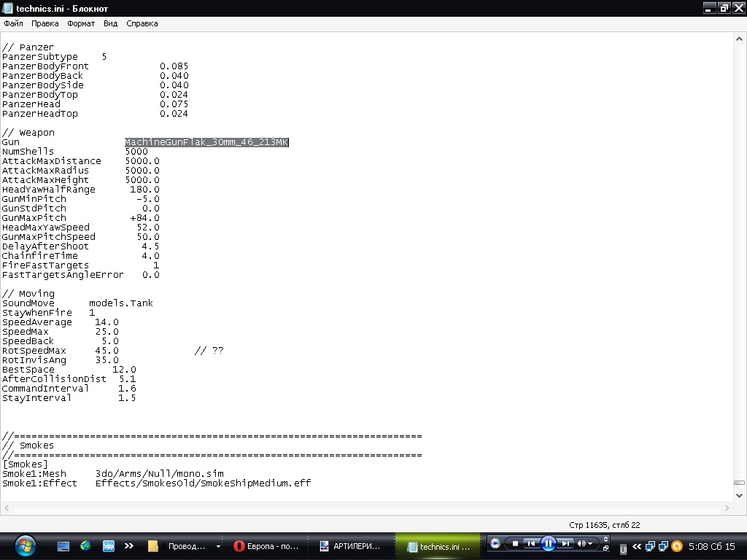Image resolution: width=747 pixels, height=560 pixels.
Task: Click the [Smokes] section header
Action: (26, 464)
